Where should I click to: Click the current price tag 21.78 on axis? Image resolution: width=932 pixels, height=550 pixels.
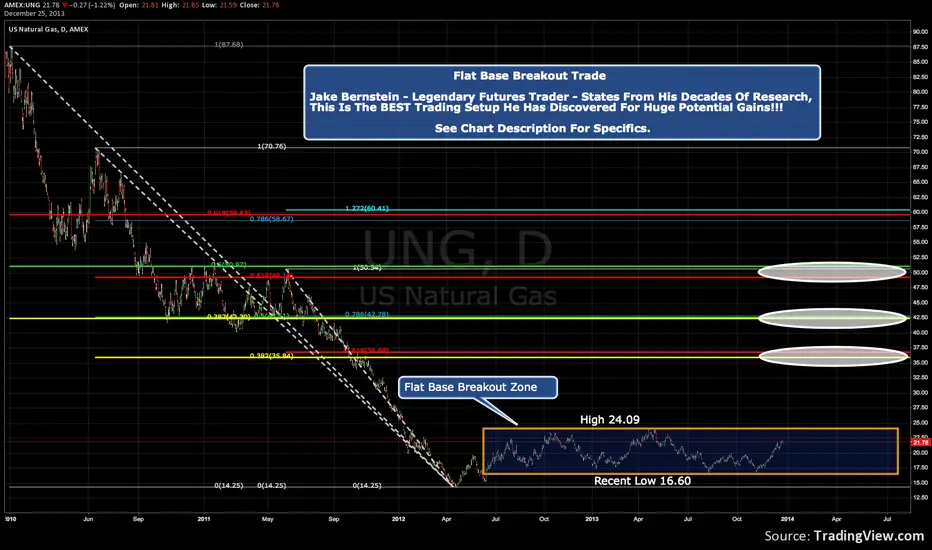click(920, 442)
